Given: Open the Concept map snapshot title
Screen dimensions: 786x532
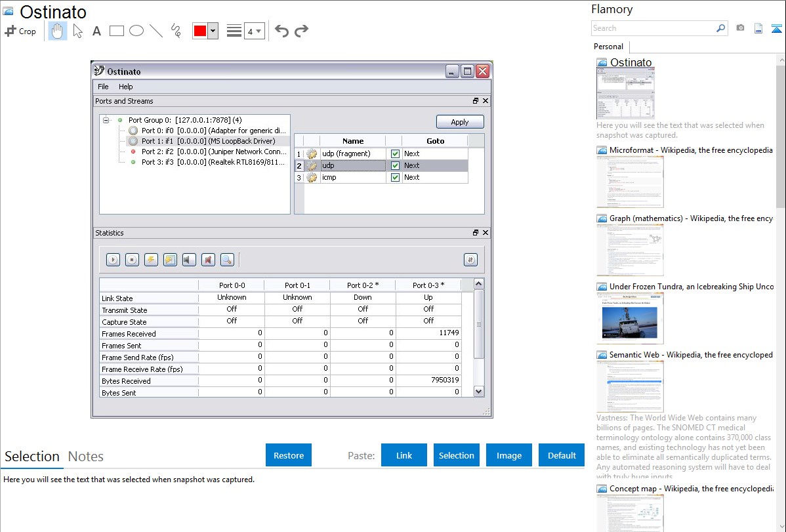Looking at the screenshot, I should point(692,489).
